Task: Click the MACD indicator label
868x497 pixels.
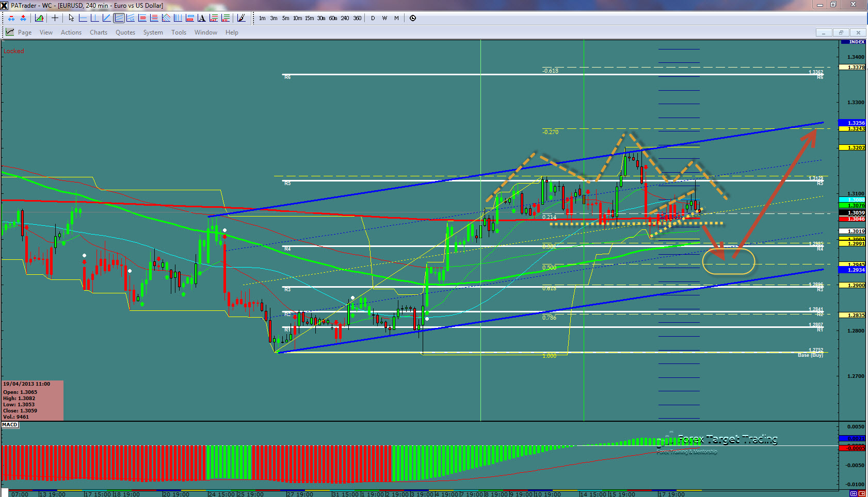Action: [10, 425]
